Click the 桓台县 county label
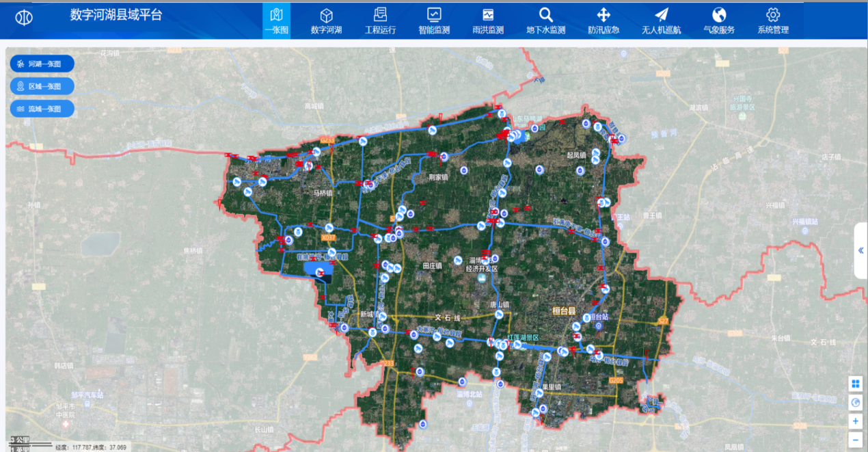 point(565,311)
